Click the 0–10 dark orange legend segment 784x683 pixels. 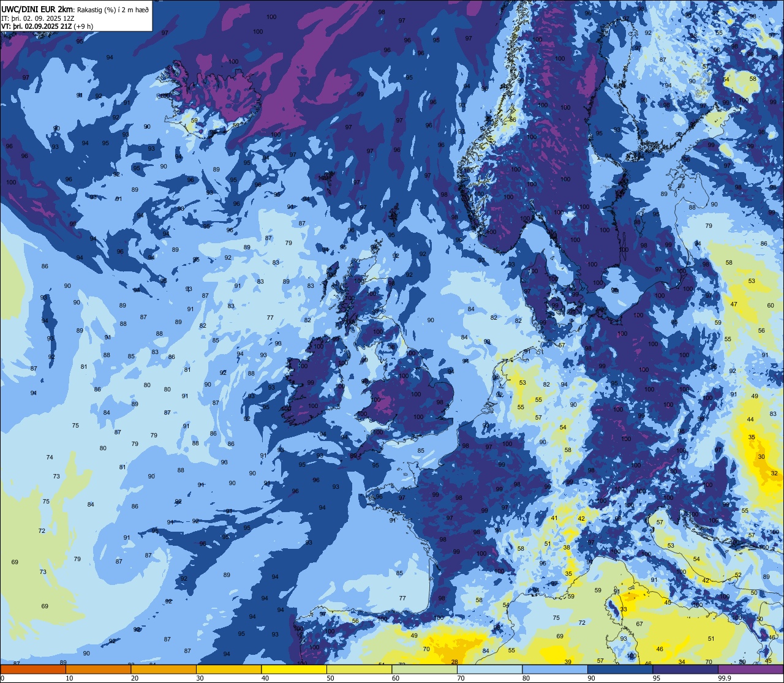[33, 669]
